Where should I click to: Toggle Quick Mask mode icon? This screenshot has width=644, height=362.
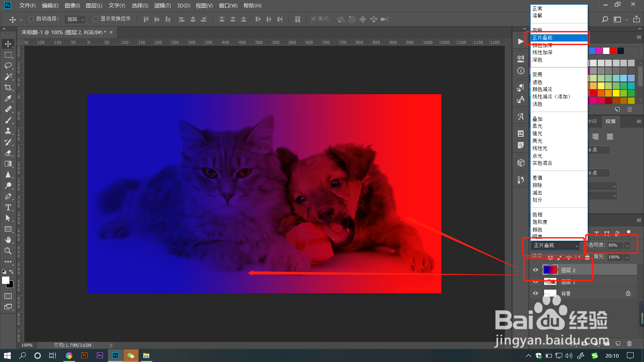8,296
